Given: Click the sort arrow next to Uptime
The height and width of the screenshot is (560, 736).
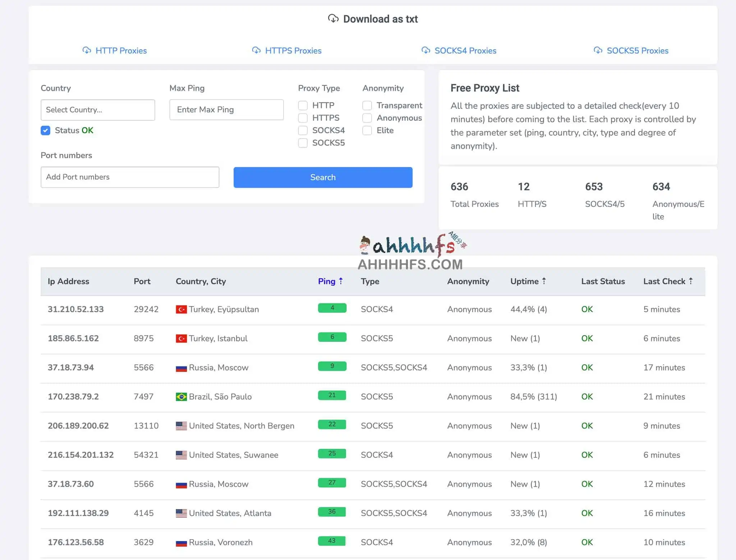Looking at the screenshot, I should click(544, 281).
